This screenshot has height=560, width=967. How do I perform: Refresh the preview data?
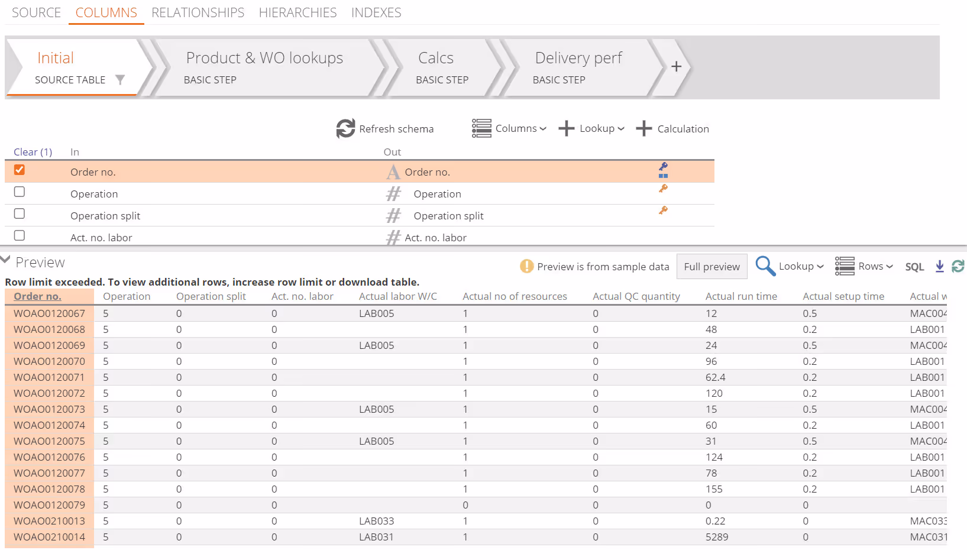point(958,267)
